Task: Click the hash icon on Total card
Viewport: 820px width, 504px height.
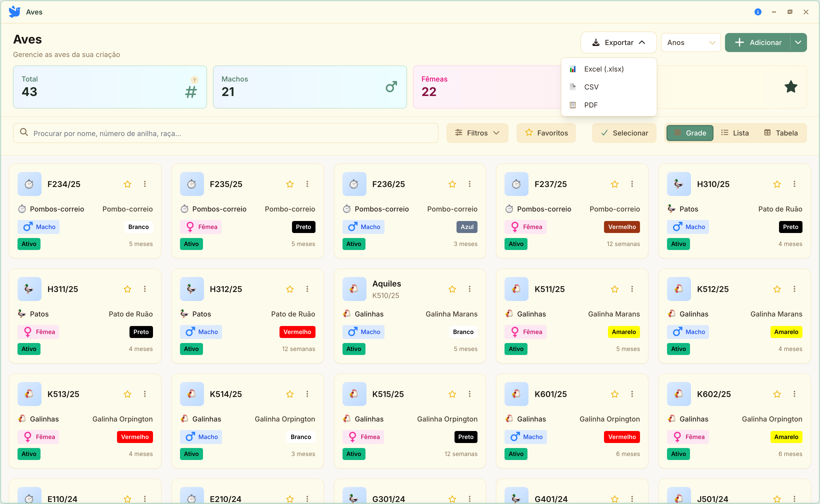Action: point(191,92)
